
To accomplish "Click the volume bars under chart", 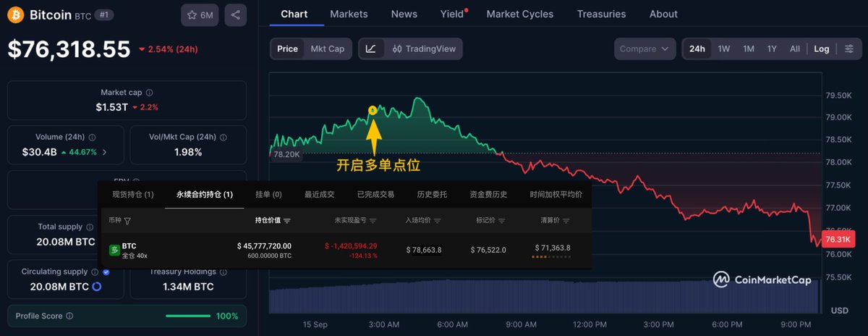I will tap(544, 297).
